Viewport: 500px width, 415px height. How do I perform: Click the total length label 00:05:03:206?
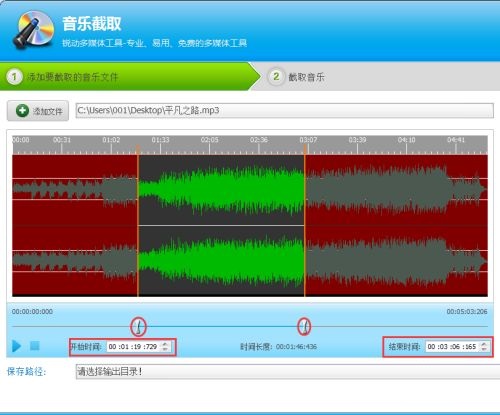click(x=467, y=311)
